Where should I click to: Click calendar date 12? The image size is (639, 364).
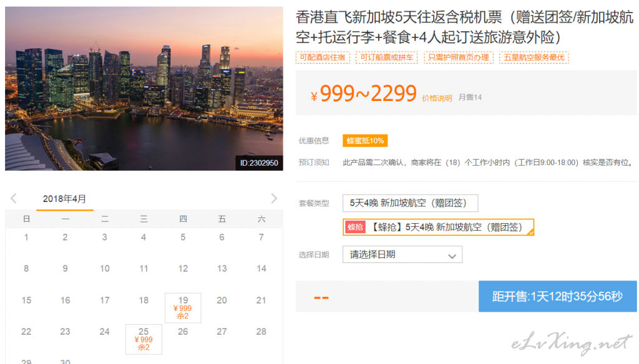point(183,269)
